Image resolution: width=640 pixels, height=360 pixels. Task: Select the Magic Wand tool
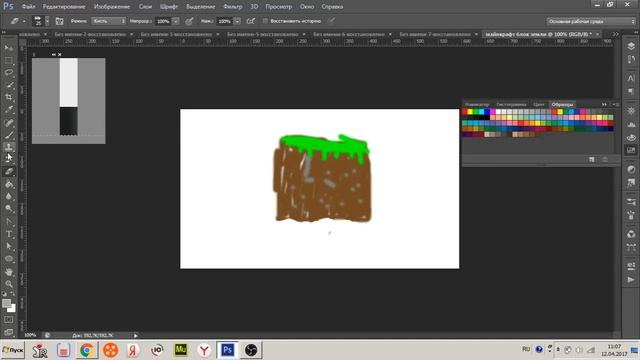point(9,85)
